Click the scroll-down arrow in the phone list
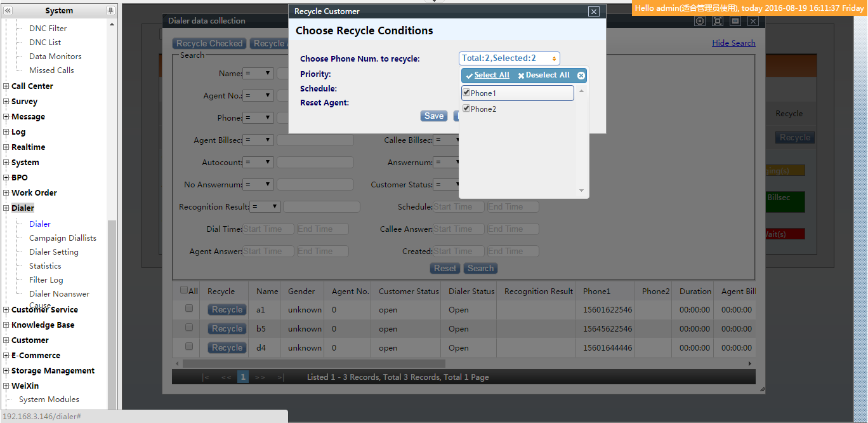 pyautogui.click(x=581, y=191)
